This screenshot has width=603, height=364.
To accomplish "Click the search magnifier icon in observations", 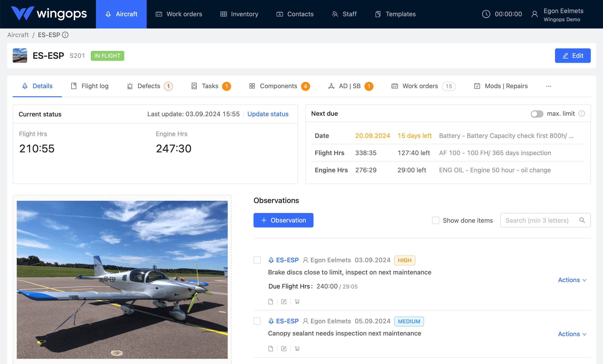I will 582,220.
